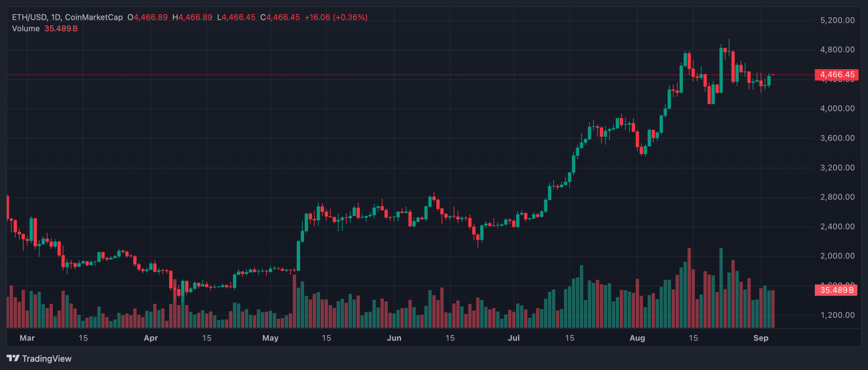Click the red 35.489 B volume tag
Image resolution: width=868 pixels, height=370 pixels.
tap(836, 290)
